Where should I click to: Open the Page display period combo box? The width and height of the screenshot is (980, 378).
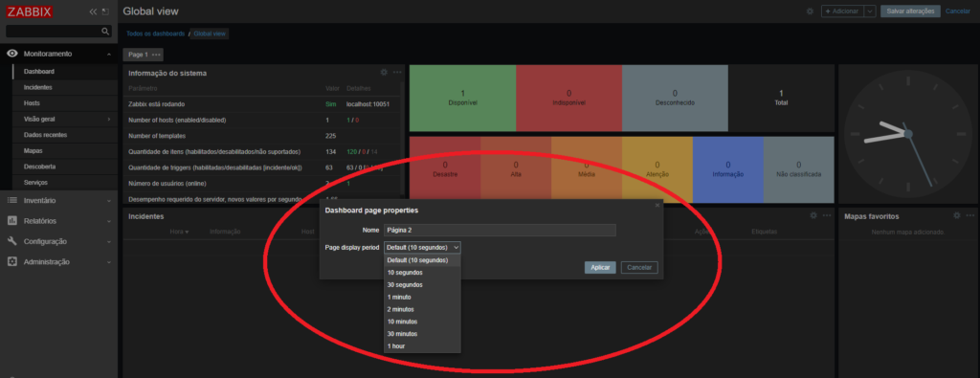click(x=422, y=248)
